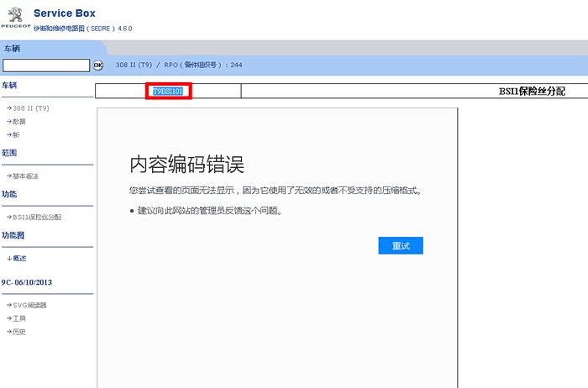The width and height of the screenshot is (588, 388).
Task: Click the 车辆 sidebar section heading
Action: pos(9,86)
